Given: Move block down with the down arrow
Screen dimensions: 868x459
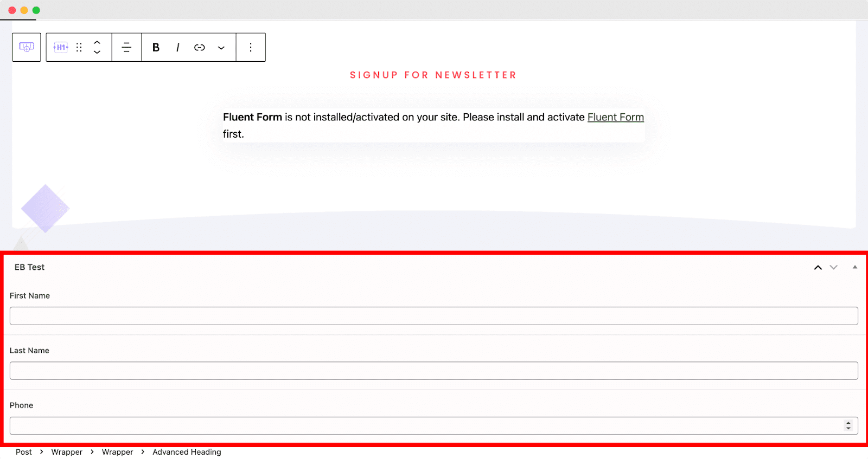Looking at the screenshot, I should tap(97, 52).
